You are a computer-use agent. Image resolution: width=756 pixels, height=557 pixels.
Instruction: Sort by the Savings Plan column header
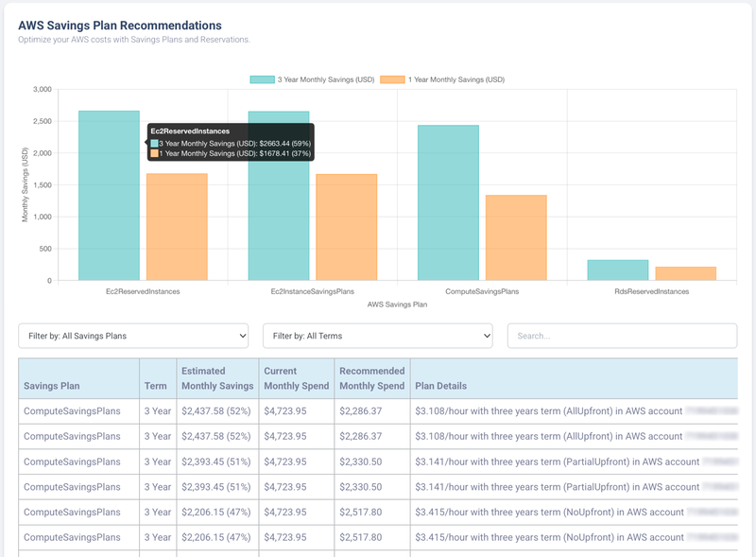pyautogui.click(x=79, y=378)
